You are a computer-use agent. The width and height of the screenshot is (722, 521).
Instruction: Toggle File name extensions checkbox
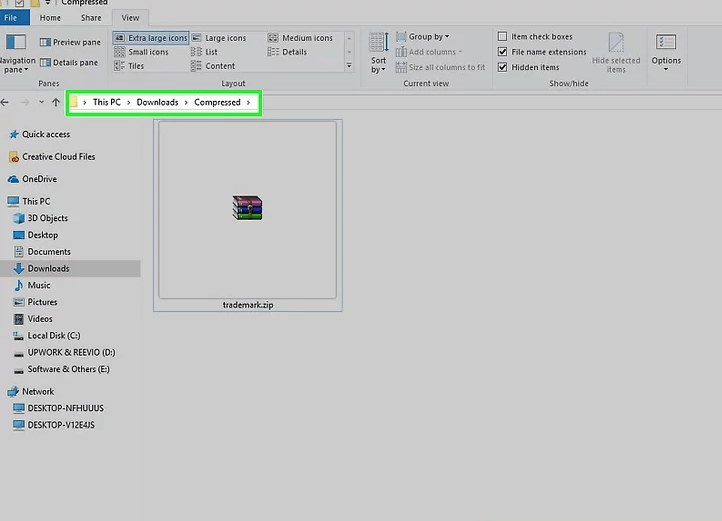coord(503,52)
